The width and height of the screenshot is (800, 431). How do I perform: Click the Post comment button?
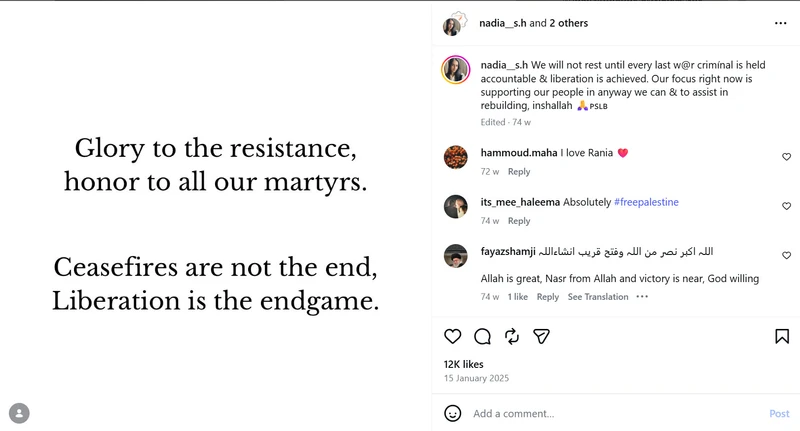pos(779,414)
